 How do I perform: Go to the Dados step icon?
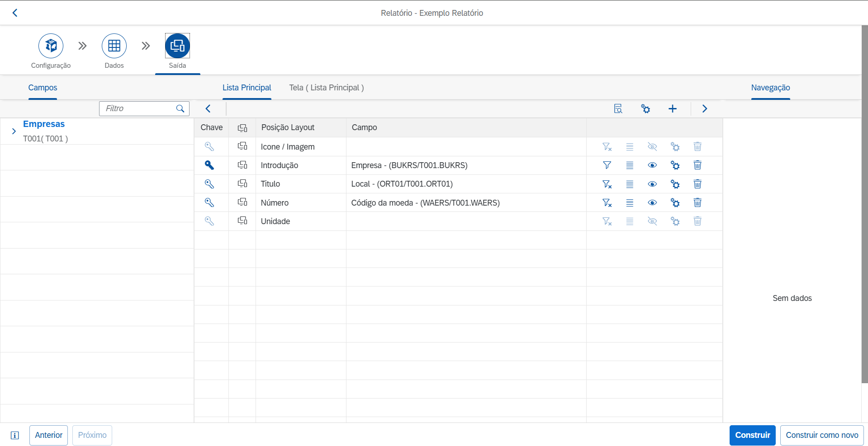tap(114, 46)
